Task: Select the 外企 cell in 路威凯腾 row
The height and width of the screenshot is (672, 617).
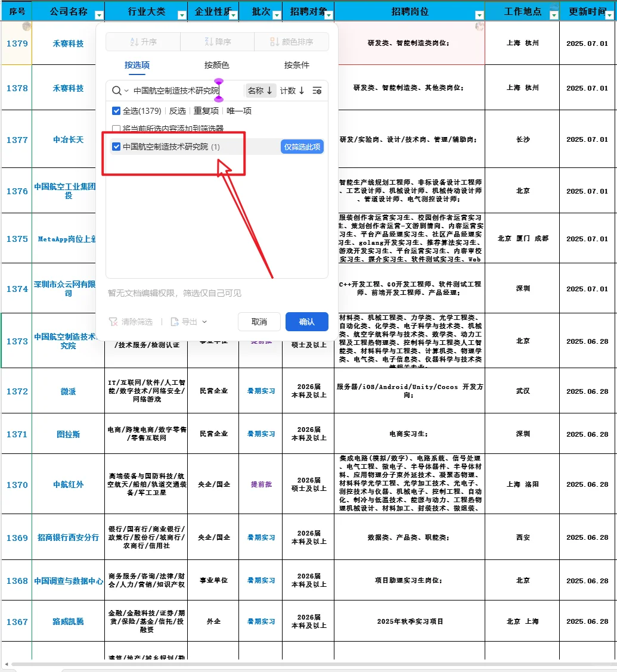Action: pyautogui.click(x=213, y=621)
